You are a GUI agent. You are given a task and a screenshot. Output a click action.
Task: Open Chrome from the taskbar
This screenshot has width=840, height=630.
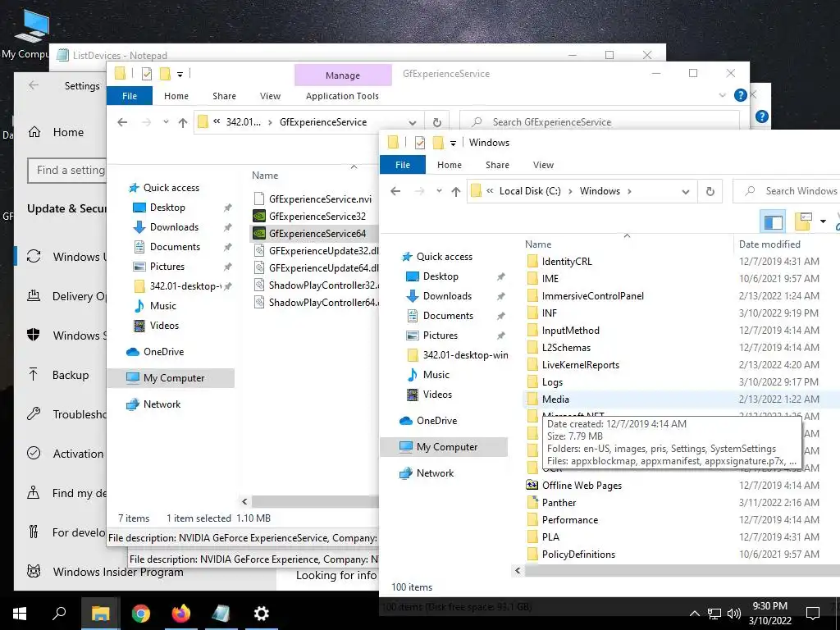pyautogui.click(x=141, y=614)
